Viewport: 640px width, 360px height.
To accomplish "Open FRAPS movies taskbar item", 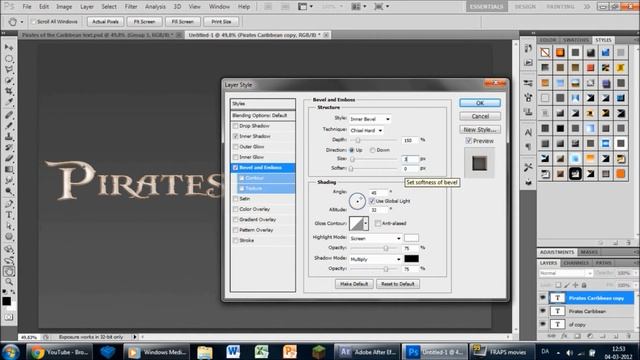I will pyautogui.click(x=503, y=352).
